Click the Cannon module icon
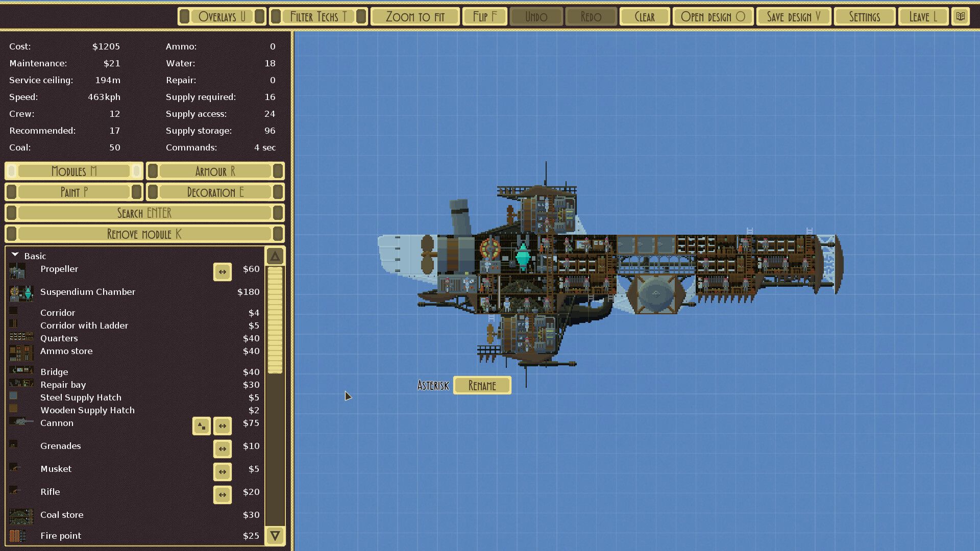Viewport: 980px width, 551px height. (x=21, y=422)
